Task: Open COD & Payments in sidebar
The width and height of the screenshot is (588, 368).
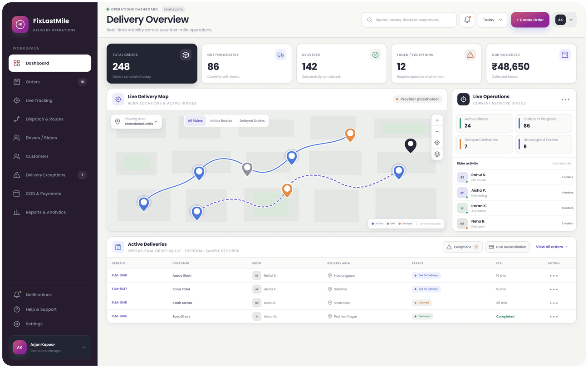Action: pos(50,194)
